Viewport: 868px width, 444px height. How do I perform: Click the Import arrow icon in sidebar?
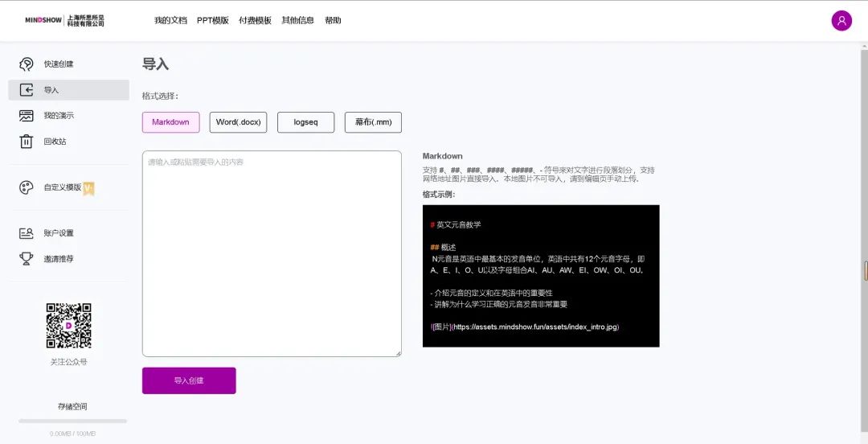[27, 90]
